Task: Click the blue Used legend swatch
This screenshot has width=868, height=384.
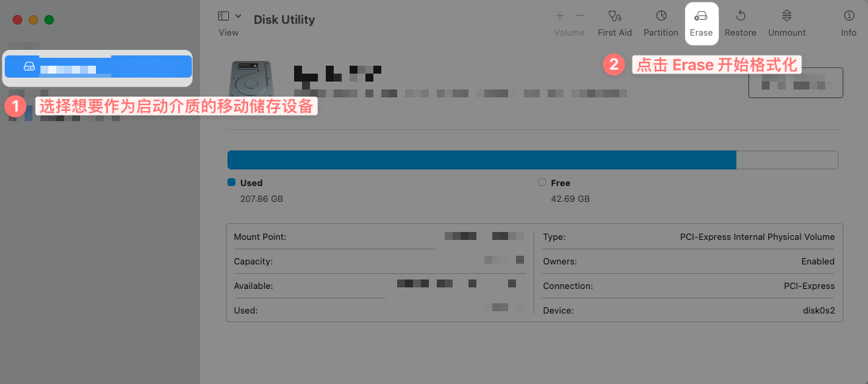Action: click(231, 183)
